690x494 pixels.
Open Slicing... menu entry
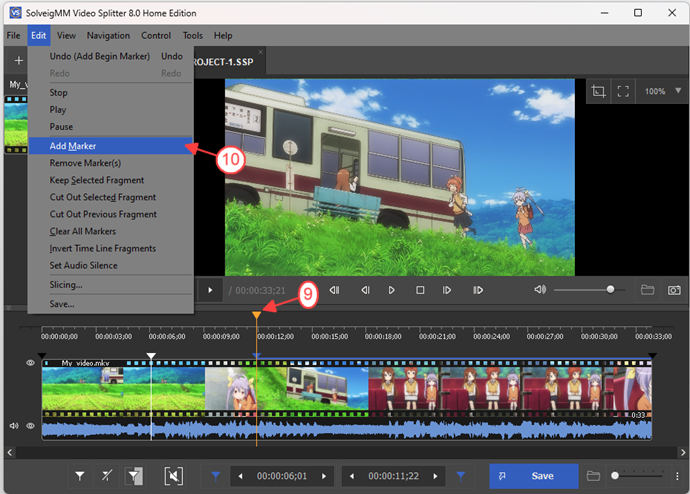pos(110,285)
